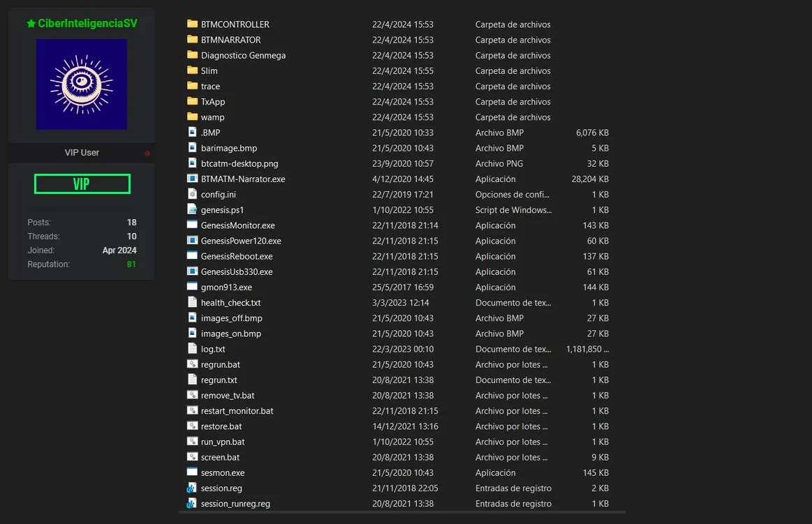The image size is (812, 524).
Task: Select the wamp folder icon
Action: tap(193, 117)
